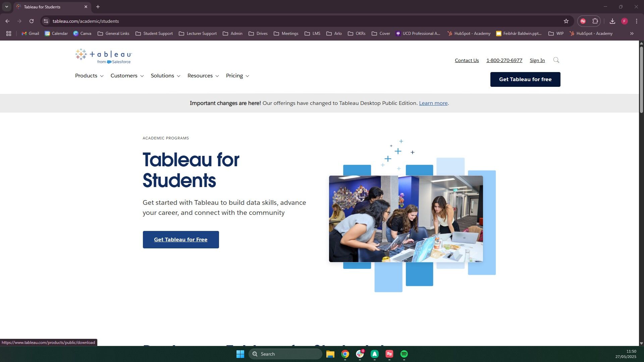Show hidden bookmarks via overflow chevron
Screen dimensions: 644x362
(632, 34)
